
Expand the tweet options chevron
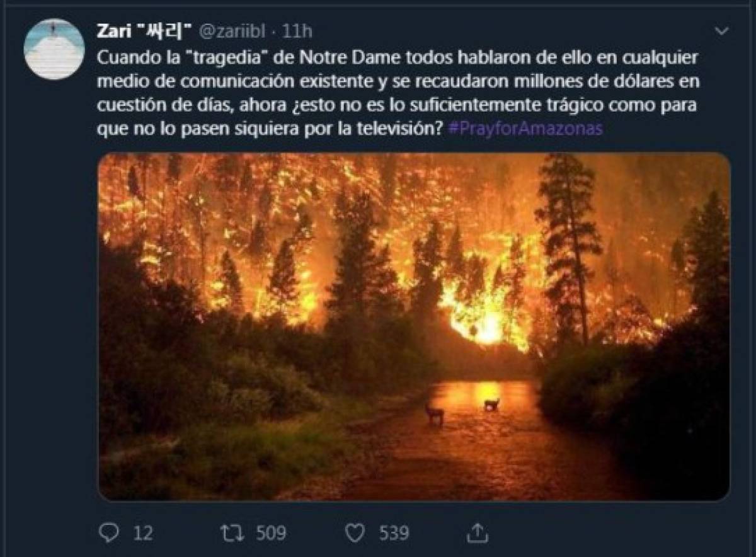point(722,31)
